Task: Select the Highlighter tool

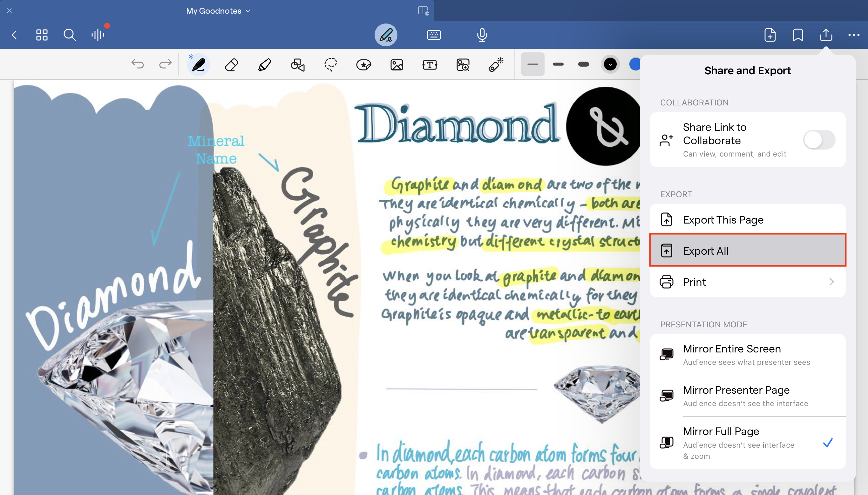Action: 264,64
